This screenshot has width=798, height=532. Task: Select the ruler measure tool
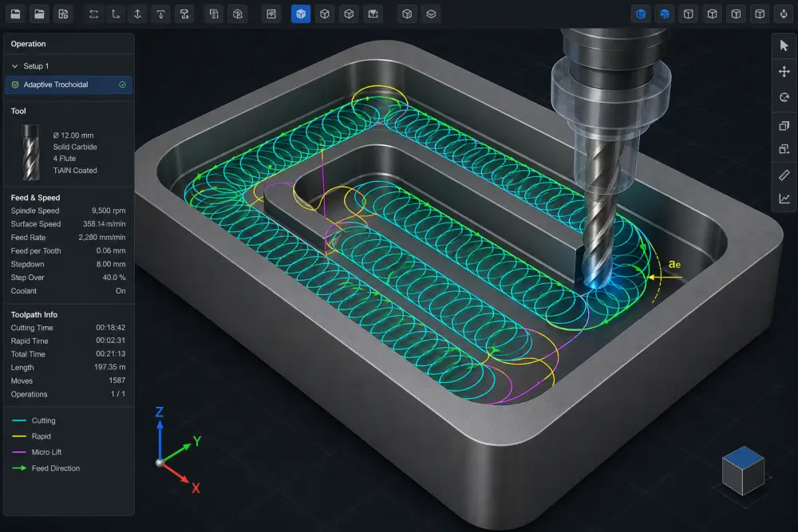(x=784, y=175)
